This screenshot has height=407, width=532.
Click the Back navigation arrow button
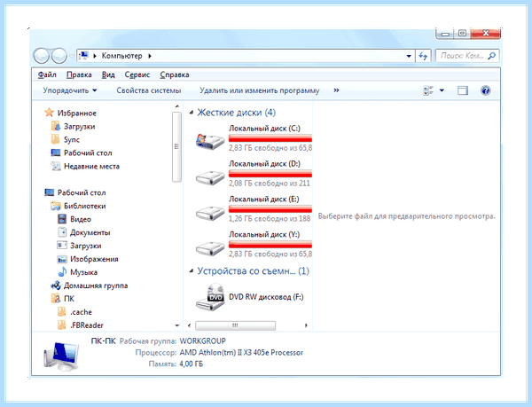tap(42, 56)
